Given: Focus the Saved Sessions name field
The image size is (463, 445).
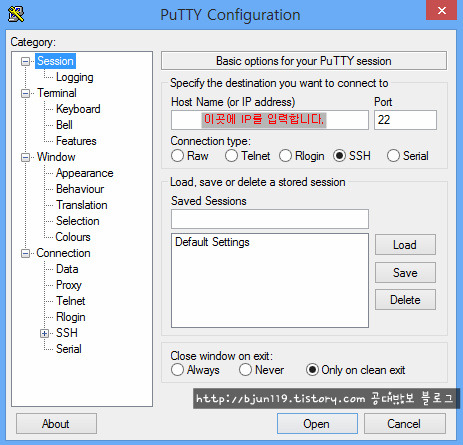Looking at the screenshot, I should (x=270, y=219).
